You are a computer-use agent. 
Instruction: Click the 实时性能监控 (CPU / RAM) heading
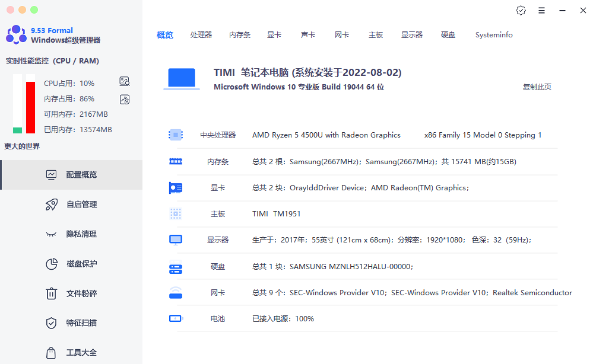pyautogui.click(x=52, y=61)
